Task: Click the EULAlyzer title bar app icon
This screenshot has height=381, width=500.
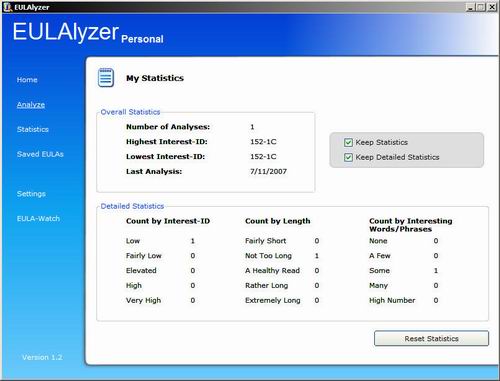Action: (x=7, y=7)
